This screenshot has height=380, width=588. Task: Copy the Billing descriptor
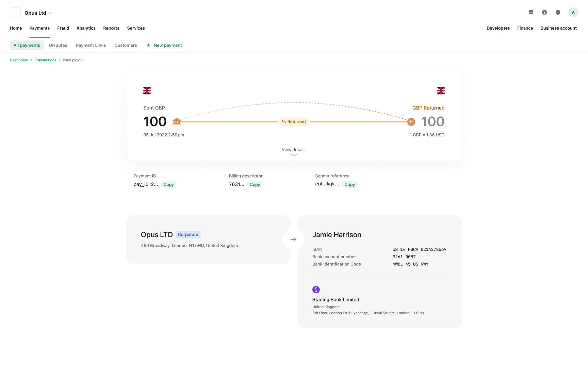[x=255, y=184]
